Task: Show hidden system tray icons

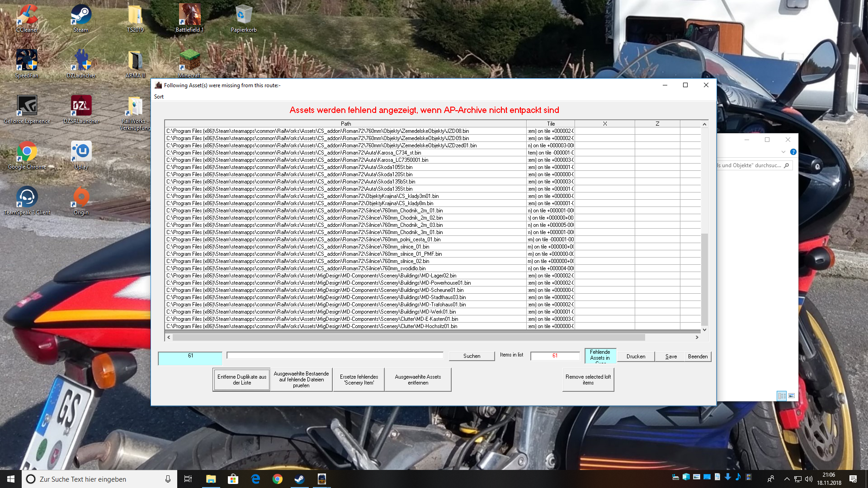Action: [787, 479]
